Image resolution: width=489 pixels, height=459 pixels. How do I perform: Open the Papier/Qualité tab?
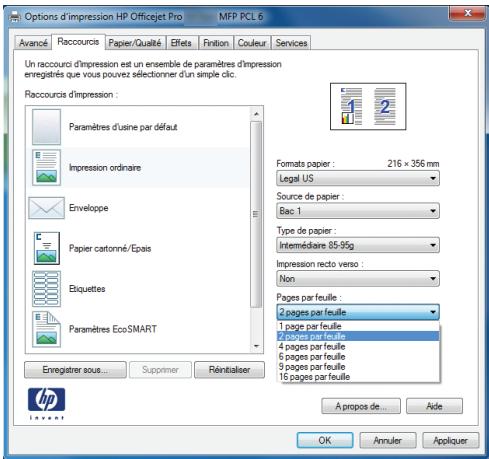coord(135,43)
